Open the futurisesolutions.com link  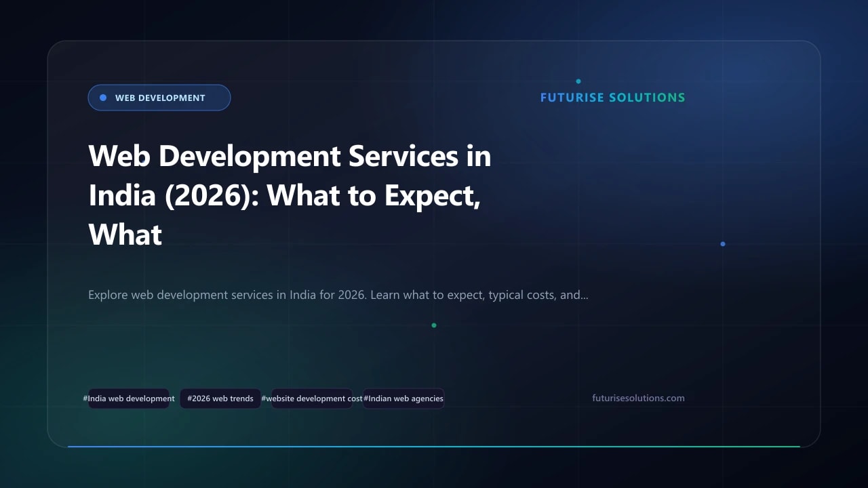638,399
